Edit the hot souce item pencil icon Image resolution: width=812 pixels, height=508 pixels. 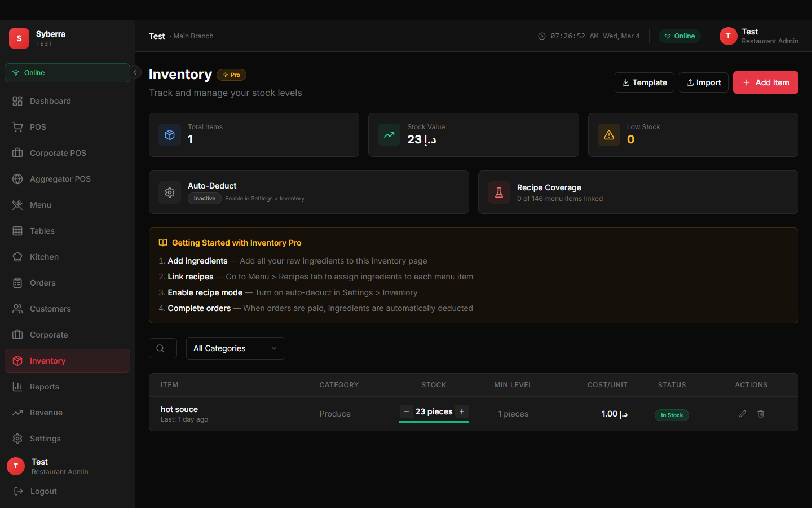tap(743, 414)
